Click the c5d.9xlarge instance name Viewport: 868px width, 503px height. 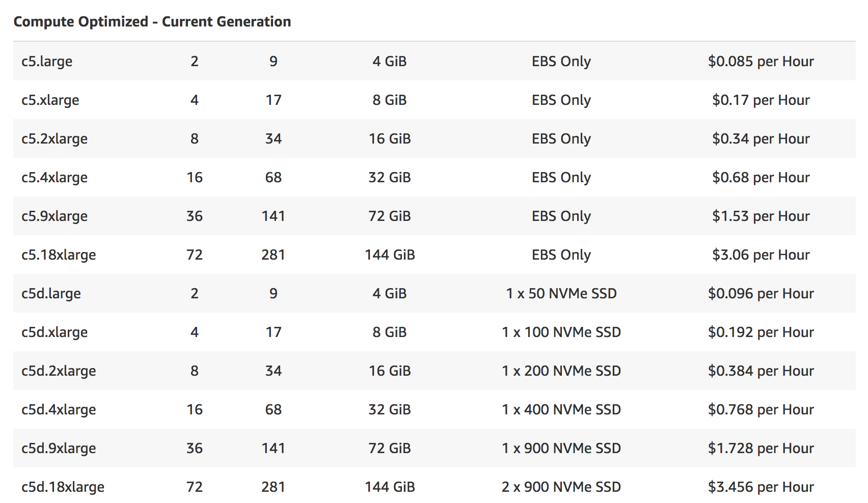[59, 449]
